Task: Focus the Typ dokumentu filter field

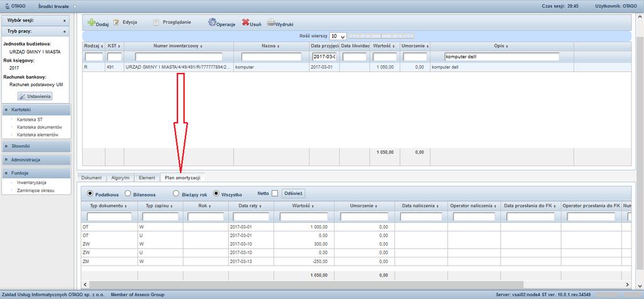Action: pyautogui.click(x=109, y=217)
